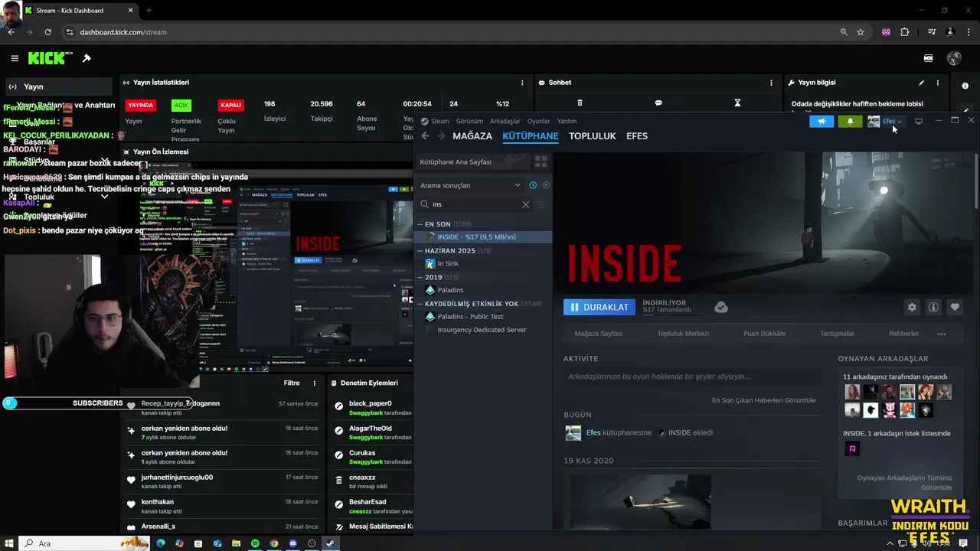Open Sohbet panel options menu
Screen dimensions: 980x551
[771, 83]
